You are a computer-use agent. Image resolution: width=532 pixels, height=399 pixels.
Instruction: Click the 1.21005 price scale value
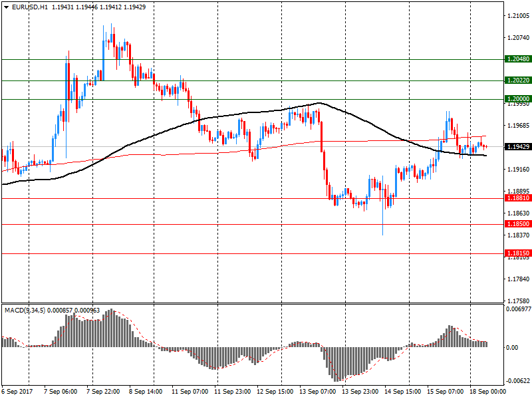click(x=518, y=15)
